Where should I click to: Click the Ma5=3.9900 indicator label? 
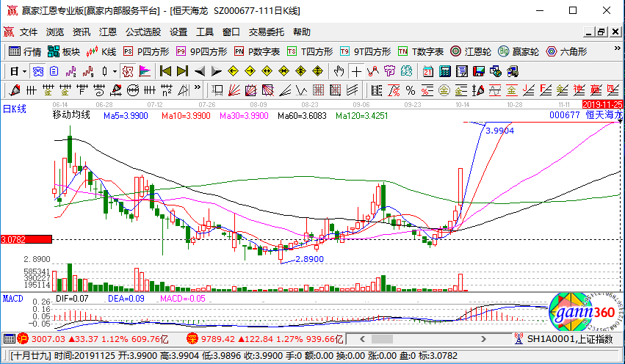[126, 116]
